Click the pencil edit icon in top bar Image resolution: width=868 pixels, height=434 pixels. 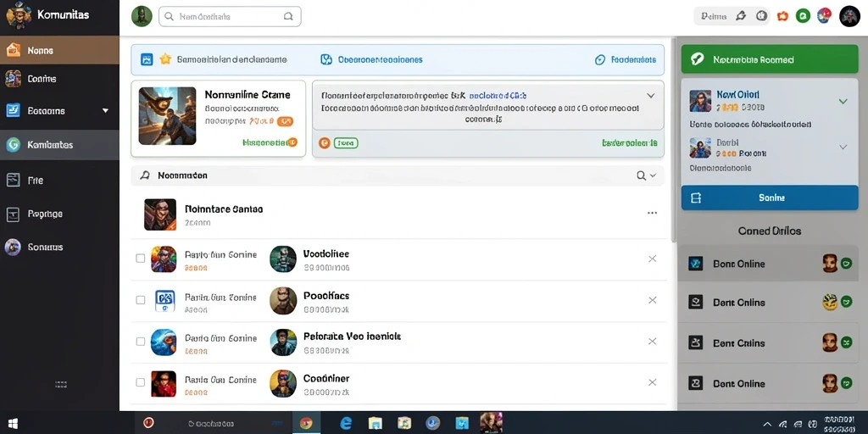pyautogui.click(x=741, y=16)
